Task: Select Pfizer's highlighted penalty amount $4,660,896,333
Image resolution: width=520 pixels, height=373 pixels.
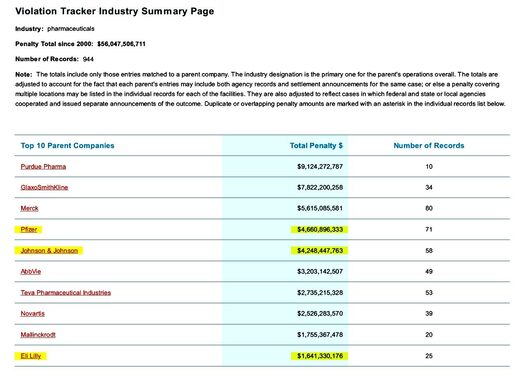Action: click(320, 229)
